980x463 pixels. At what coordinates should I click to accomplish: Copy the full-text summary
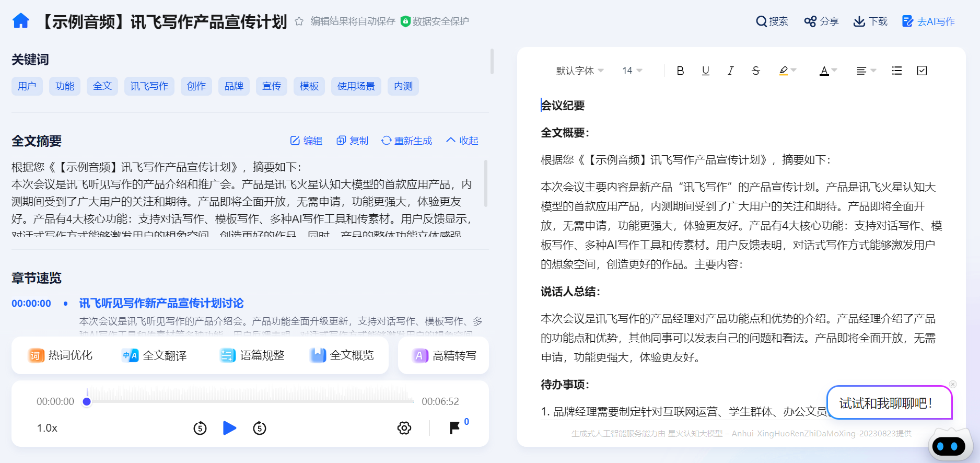(x=352, y=141)
